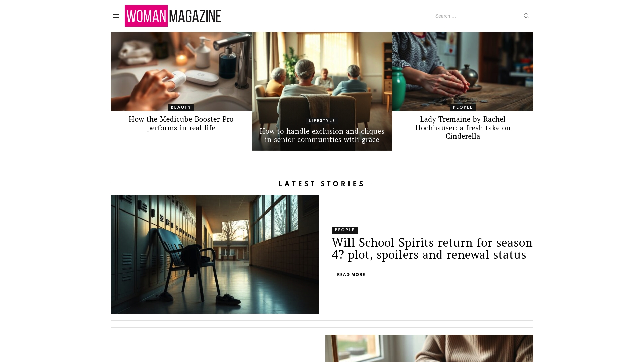This screenshot has width=644, height=362.
Task: Open the Lady Tremaine Cinderella article title
Action: (x=463, y=128)
